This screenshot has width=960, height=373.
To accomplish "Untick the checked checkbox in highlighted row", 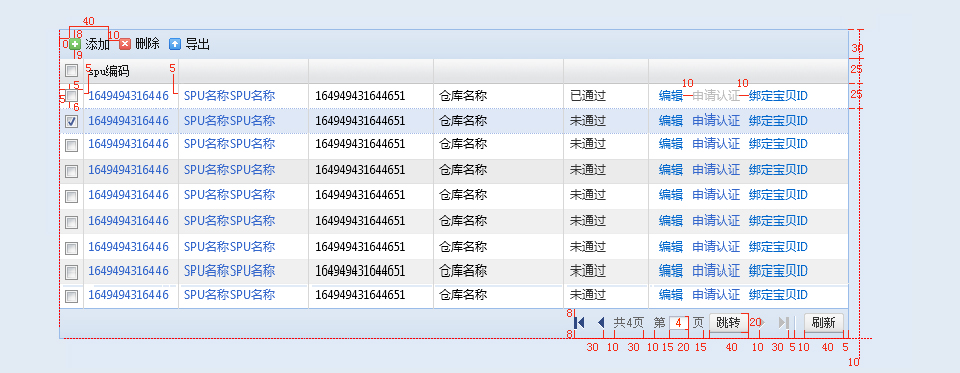I will click(72, 121).
